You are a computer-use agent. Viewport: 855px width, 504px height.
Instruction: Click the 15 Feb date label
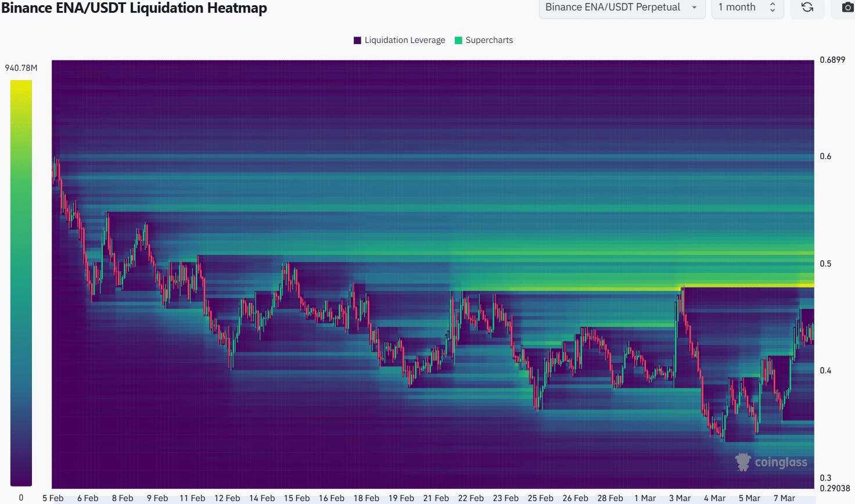pyautogui.click(x=297, y=498)
